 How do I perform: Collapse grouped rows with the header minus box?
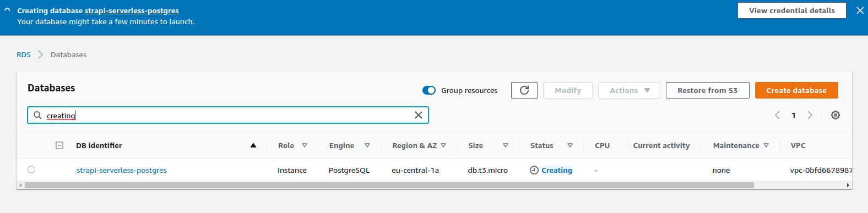click(59, 145)
